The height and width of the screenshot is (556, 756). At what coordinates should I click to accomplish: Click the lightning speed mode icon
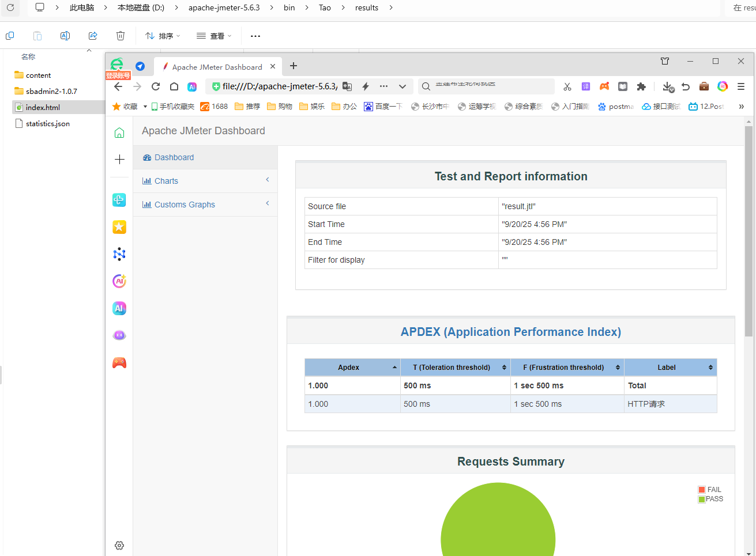(366, 86)
